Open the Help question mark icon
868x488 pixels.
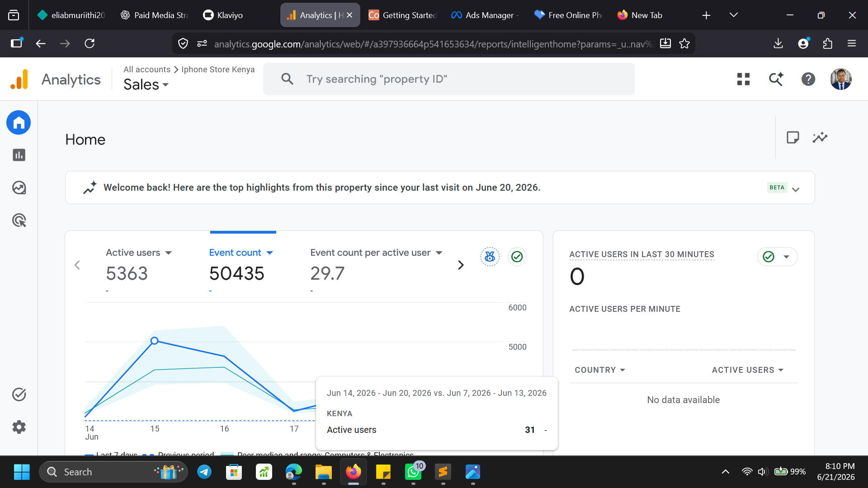pos(808,79)
